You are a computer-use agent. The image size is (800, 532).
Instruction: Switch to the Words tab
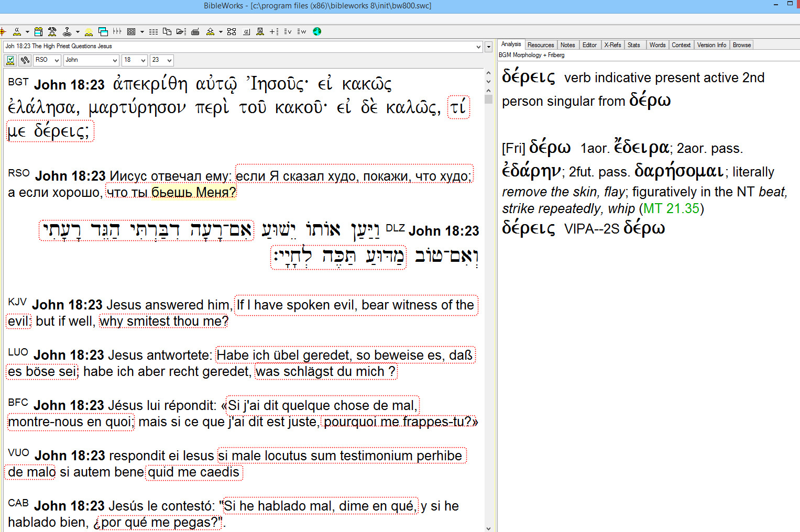pyautogui.click(x=657, y=45)
